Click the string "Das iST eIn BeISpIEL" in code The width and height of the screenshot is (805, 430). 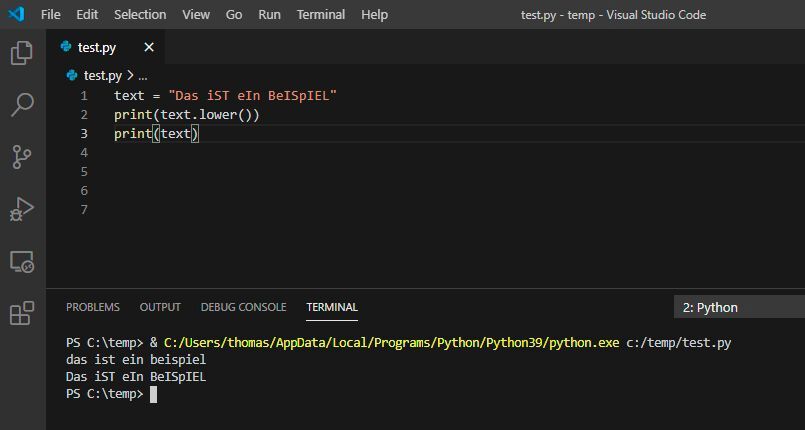point(253,95)
